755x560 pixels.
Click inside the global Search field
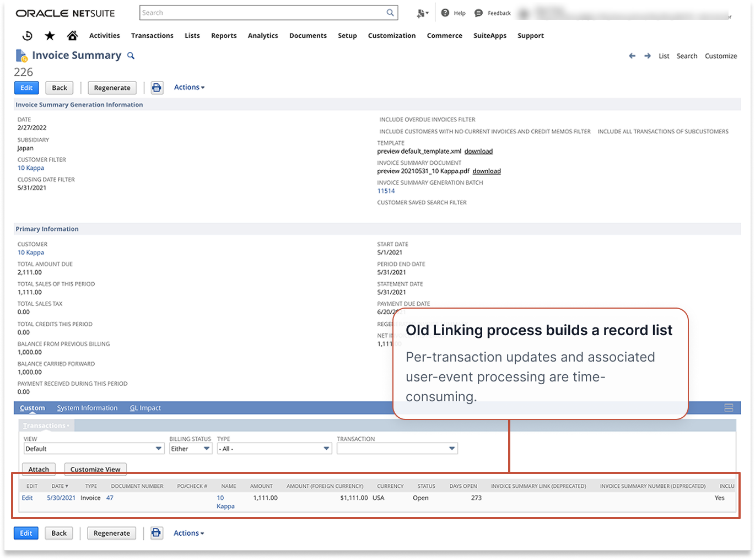click(263, 13)
